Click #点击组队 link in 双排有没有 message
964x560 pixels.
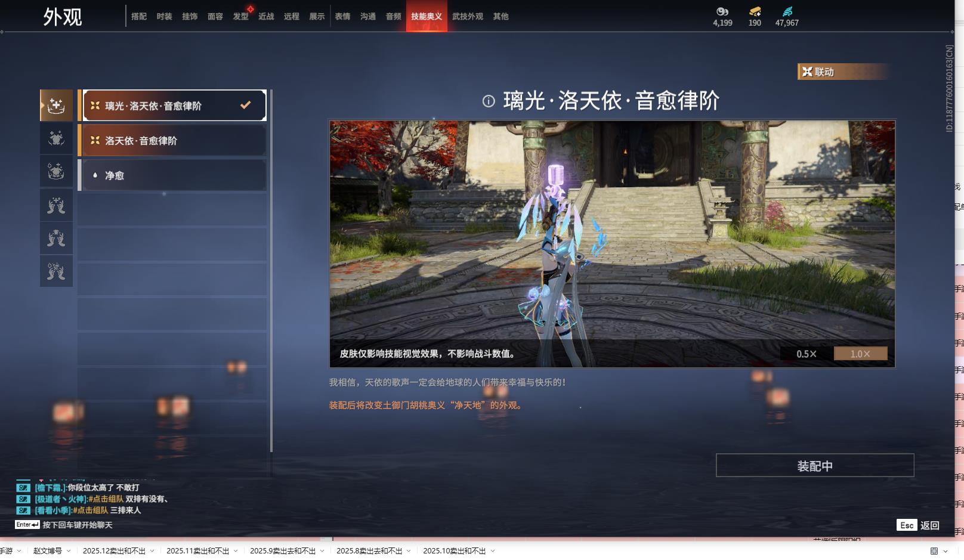[x=106, y=499]
